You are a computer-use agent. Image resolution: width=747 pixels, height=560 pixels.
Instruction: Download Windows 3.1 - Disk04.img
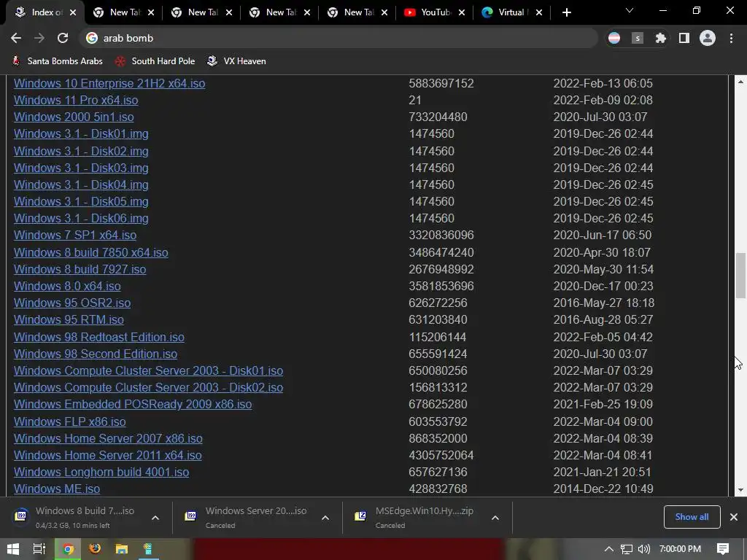[x=81, y=184]
